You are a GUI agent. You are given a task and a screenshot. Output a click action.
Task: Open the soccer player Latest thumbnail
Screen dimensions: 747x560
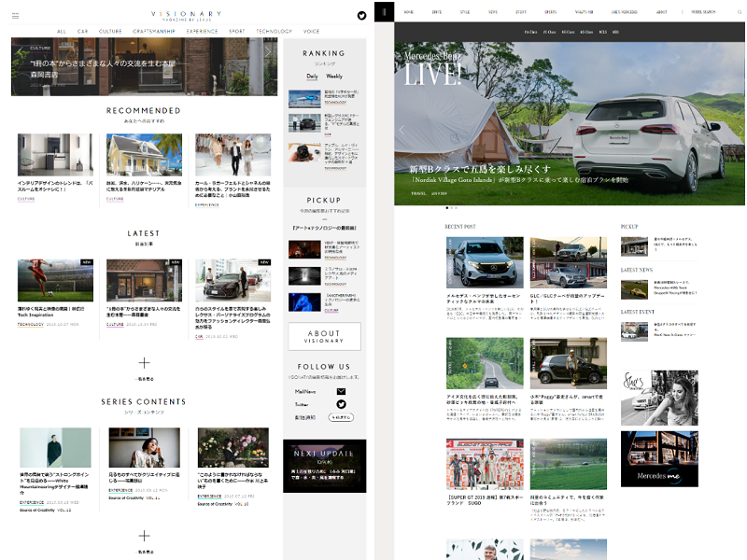pos(55,280)
